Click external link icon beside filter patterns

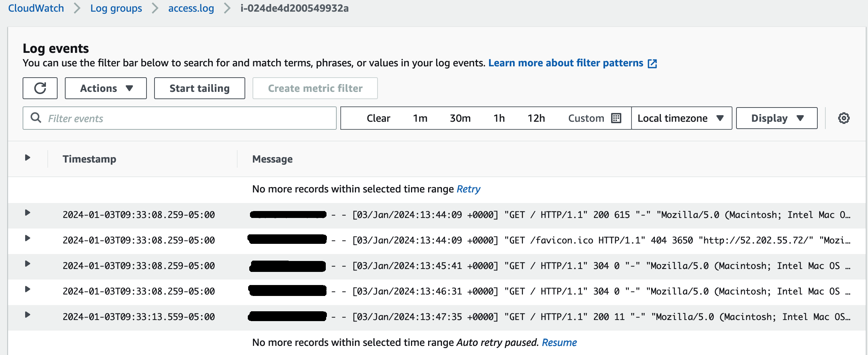pyautogui.click(x=652, y=63)
